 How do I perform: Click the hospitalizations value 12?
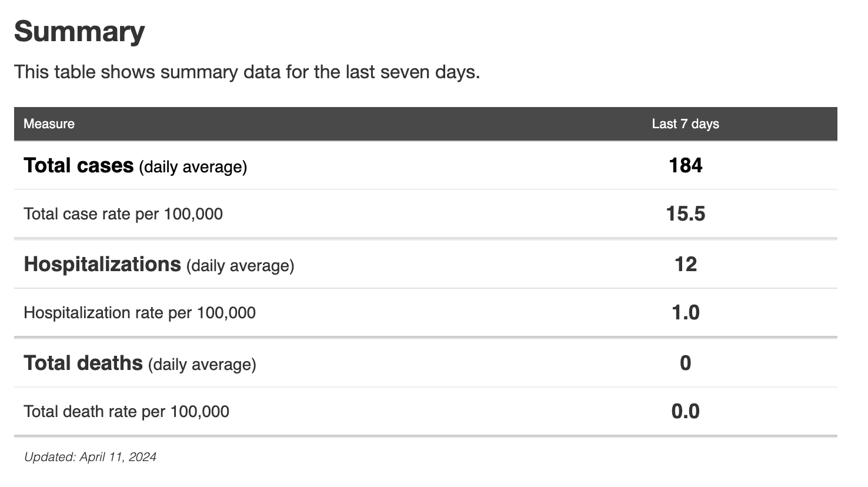click(x=685, y=265)
